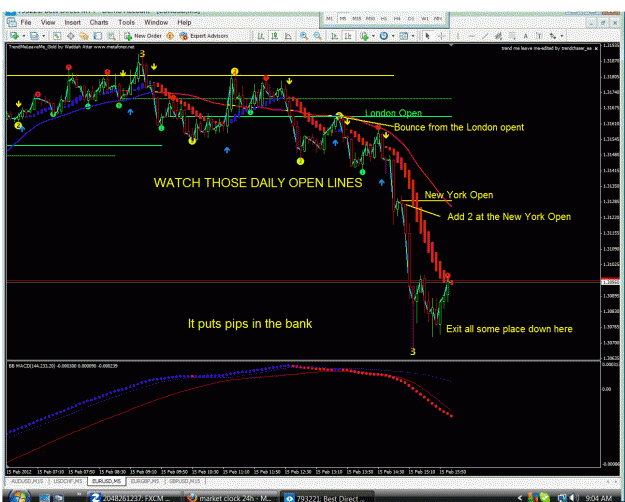This screenshot has height=502, width=625.
Task: Set timeframe to H1
Action: (x=384, y=19)
